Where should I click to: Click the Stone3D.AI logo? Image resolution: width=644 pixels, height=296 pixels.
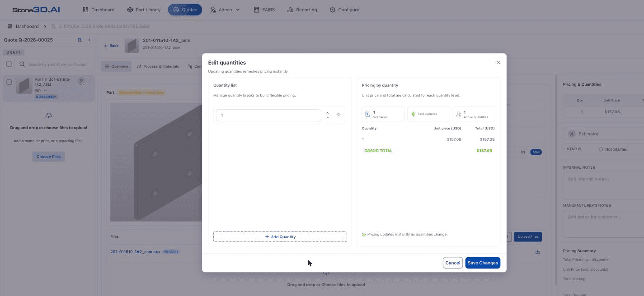(x=36, y=9)
